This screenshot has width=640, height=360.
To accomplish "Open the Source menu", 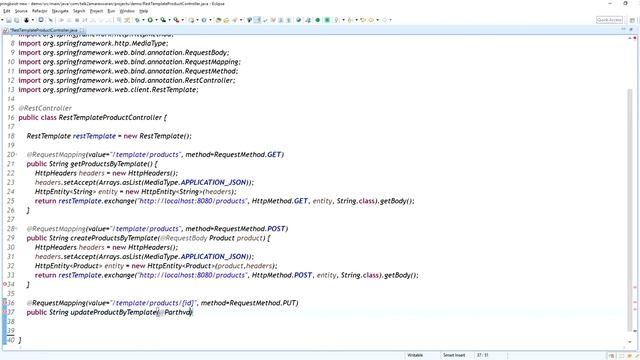I will point(21,11).
